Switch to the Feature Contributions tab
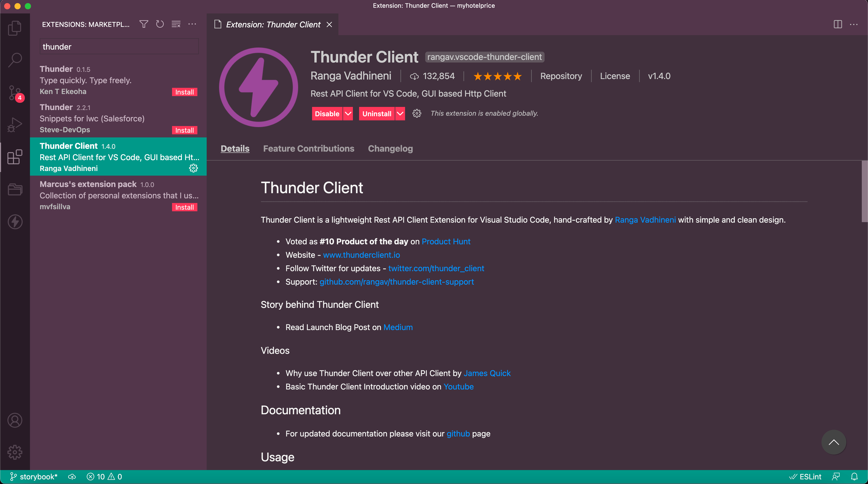 [x=308, y=149]
